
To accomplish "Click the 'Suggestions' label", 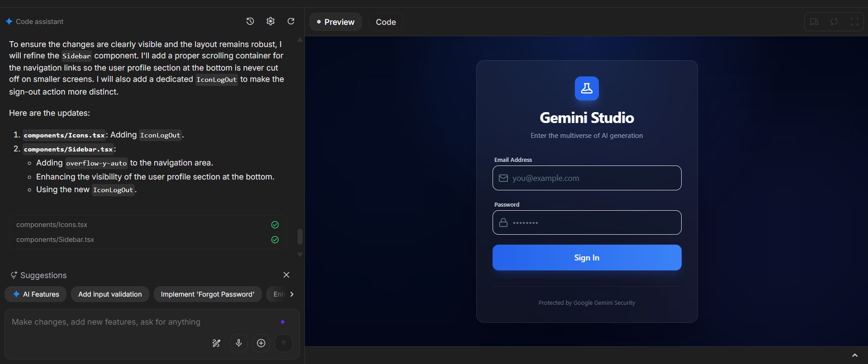I will [43, 275].
